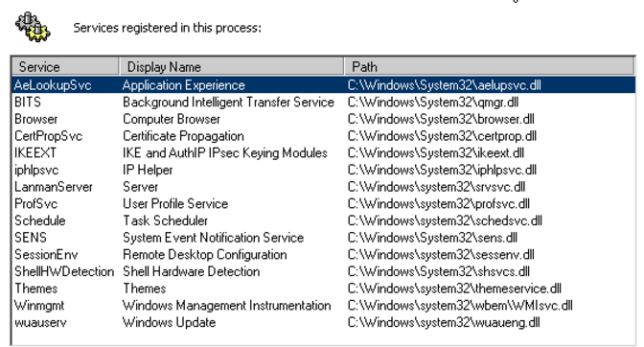Click the services gear icon

click(x=33, y=27)
